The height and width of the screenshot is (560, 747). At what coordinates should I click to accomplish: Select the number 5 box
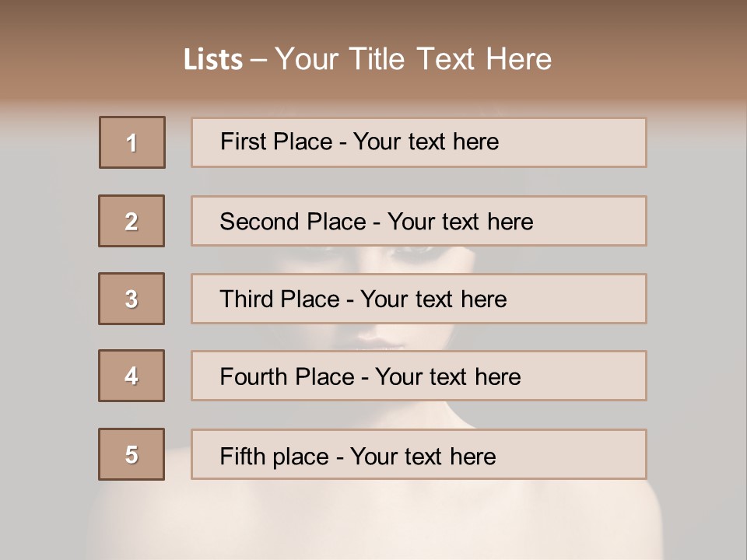(132, 454)
